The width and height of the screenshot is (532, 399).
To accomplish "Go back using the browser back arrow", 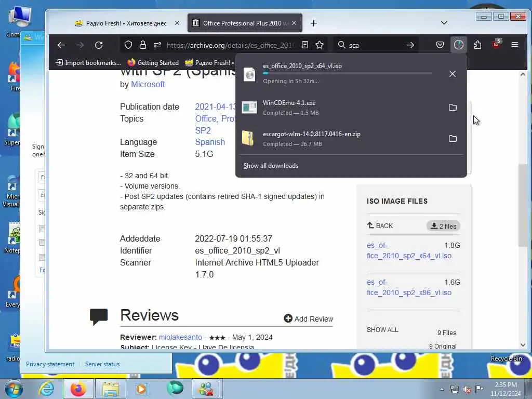I will click(61, 45).
